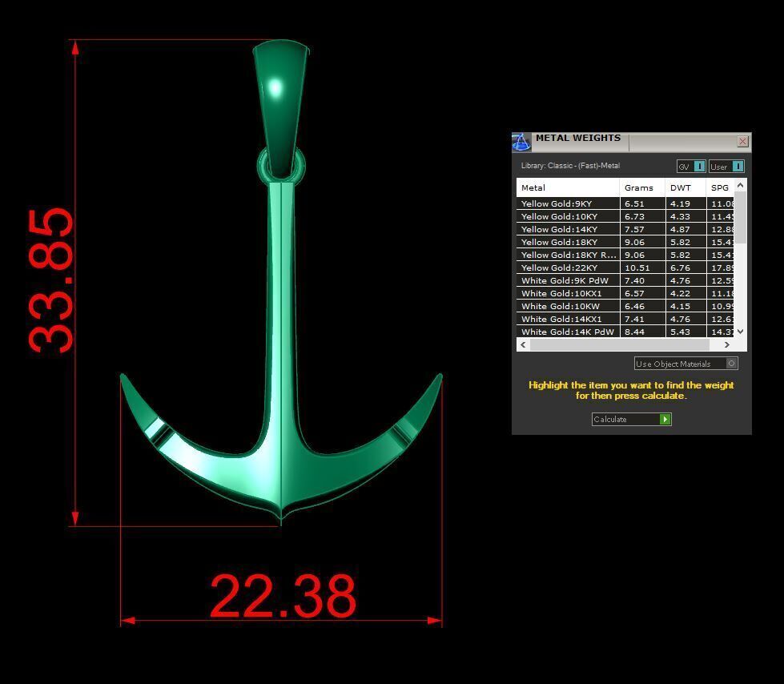The height and width of the screenshot is (684, 784).
Task: Select the Yellow Gold:14KY row
Action: point(625,229)
